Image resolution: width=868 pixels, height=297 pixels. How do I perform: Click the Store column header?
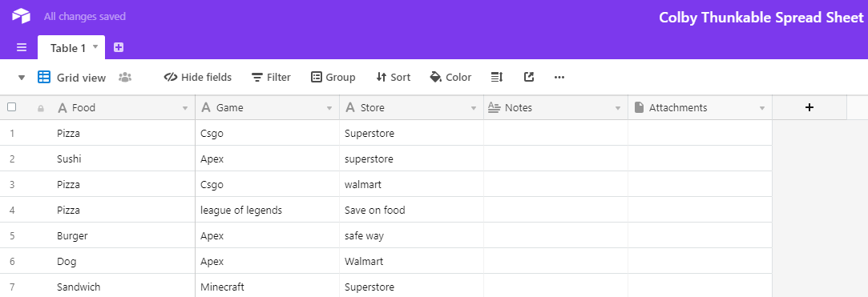(x=412, y=107)
